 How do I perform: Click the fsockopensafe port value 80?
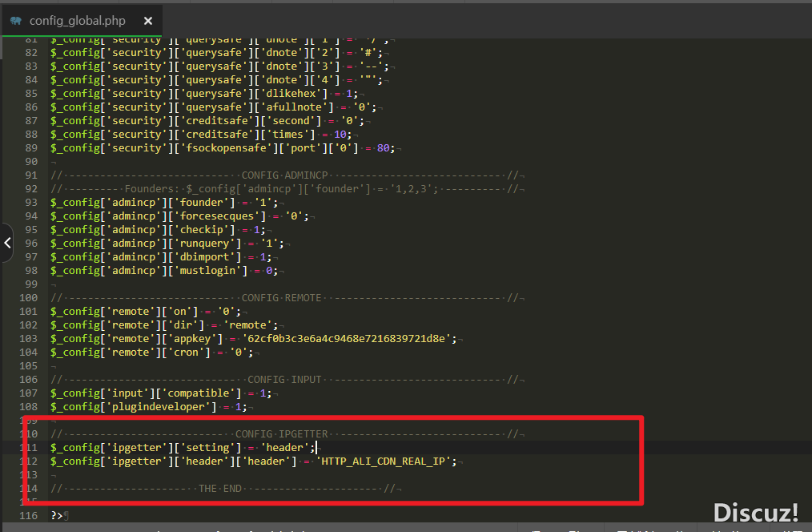pos(384,147)
